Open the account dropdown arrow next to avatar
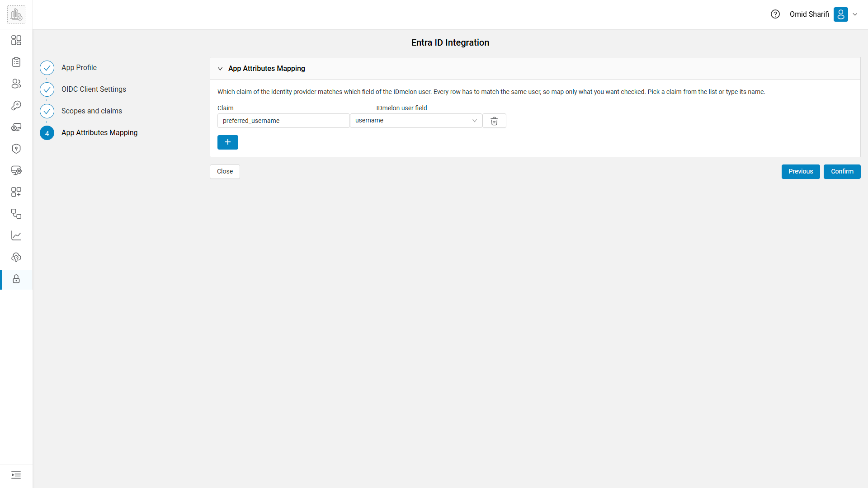Screen dimensions: 868x488 tap(855, 14)
